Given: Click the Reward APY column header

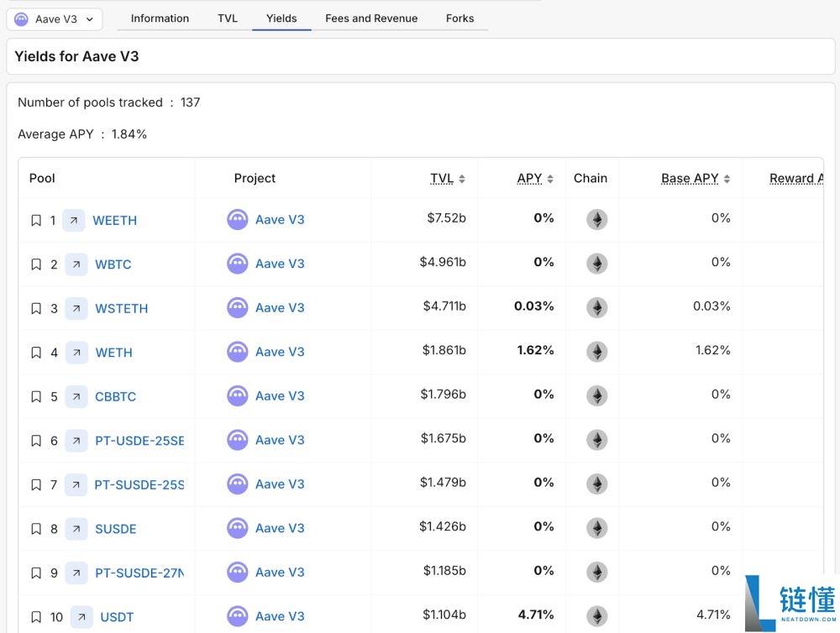Looking at the screenshot, I should [x=796, y=178].
